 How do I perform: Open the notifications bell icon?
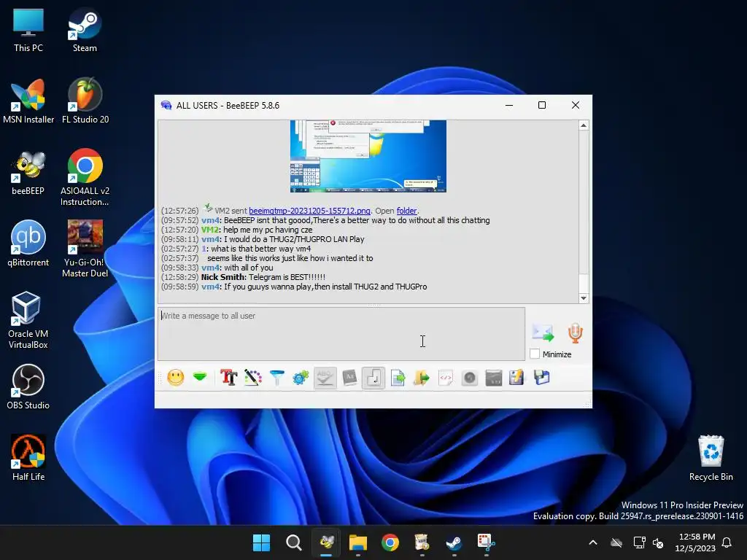(x=727, y=542)
